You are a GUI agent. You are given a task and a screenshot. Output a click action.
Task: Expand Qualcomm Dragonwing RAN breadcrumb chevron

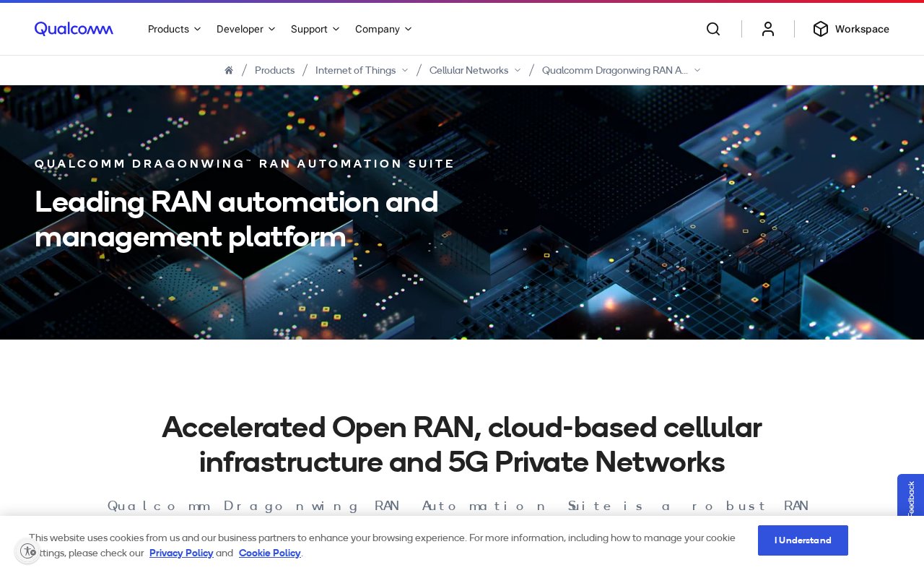[x=697, y=70]
